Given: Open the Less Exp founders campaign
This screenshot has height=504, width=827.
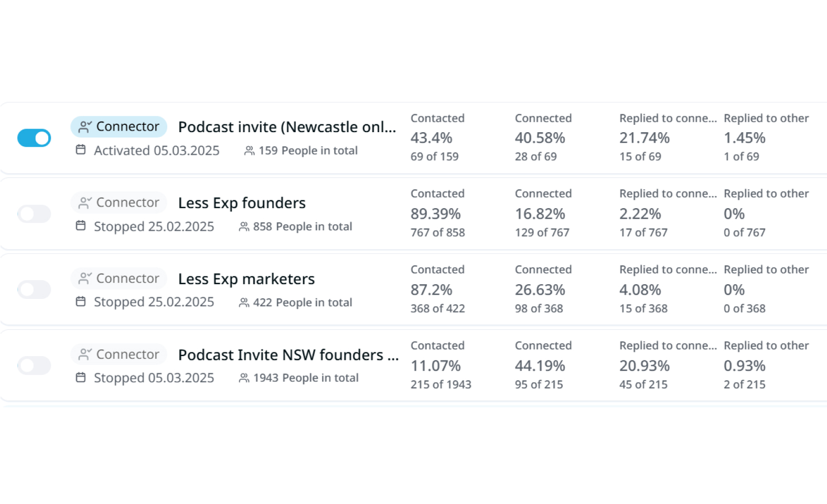Looking at the screenshot, I should click(242, 203).
